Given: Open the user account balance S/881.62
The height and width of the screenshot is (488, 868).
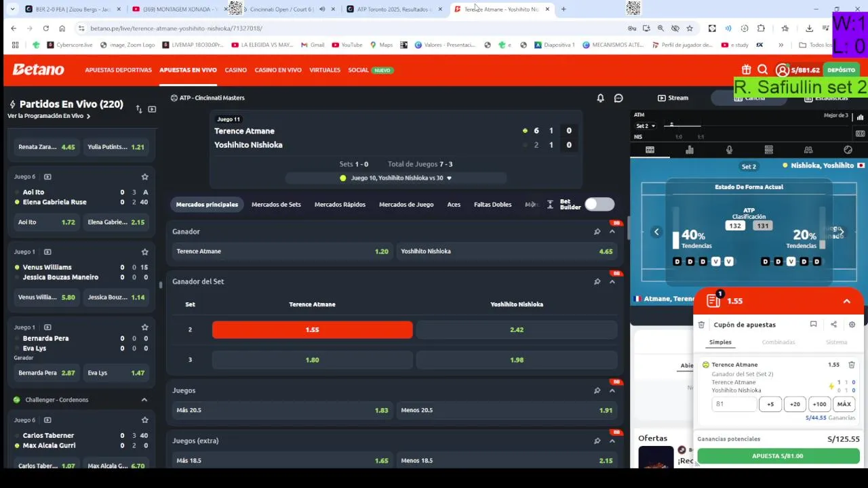Looking at the screenshot, I should (x=798, y=70).
